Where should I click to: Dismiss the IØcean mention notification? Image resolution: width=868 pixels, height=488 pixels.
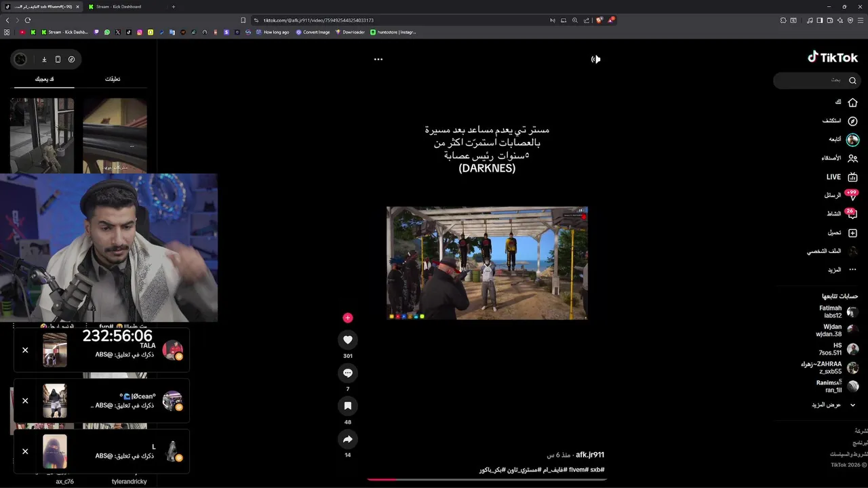tap(25, 401)
